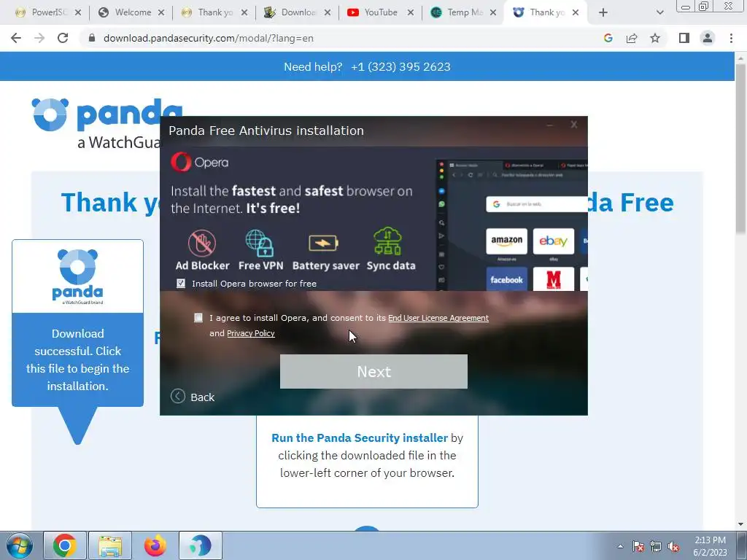Image resolution: width=747 pixels, height=560 pixels.
Task: Go Back in the Panda installer
Action: [193, 397]
